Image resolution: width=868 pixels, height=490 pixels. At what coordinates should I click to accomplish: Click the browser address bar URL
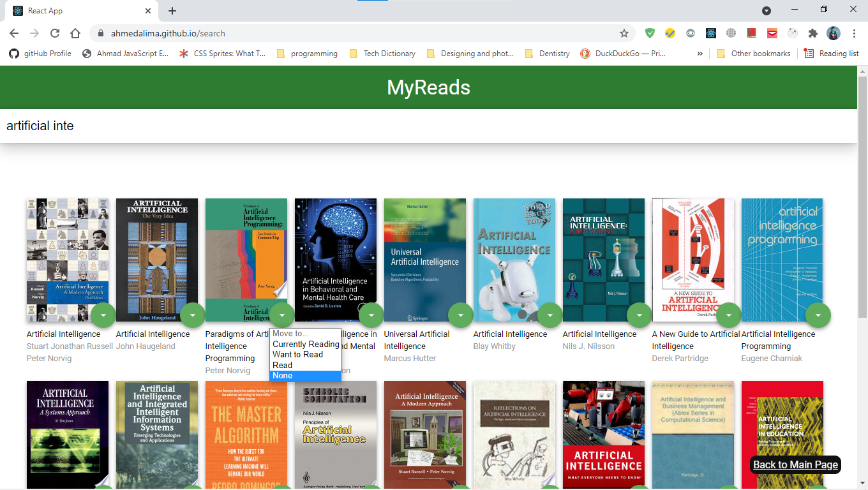[168, 33]
